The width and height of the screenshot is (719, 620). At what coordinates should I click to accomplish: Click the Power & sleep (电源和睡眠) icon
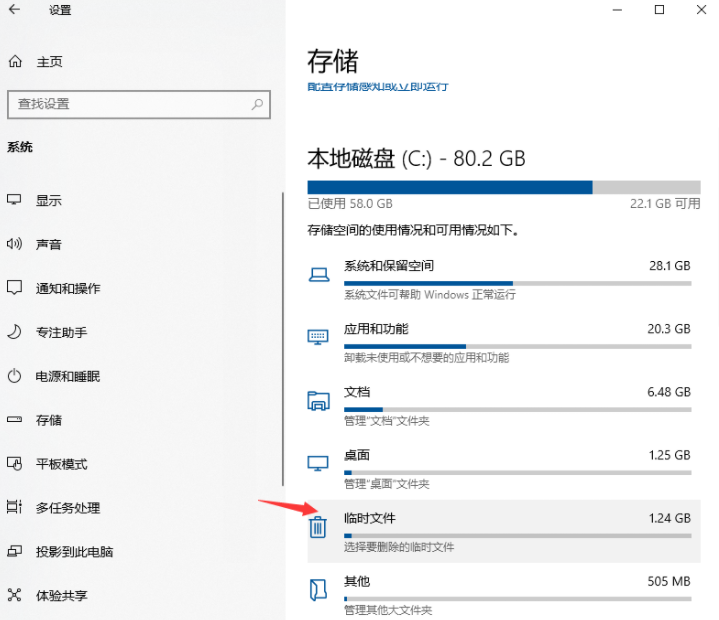point(15,376)
